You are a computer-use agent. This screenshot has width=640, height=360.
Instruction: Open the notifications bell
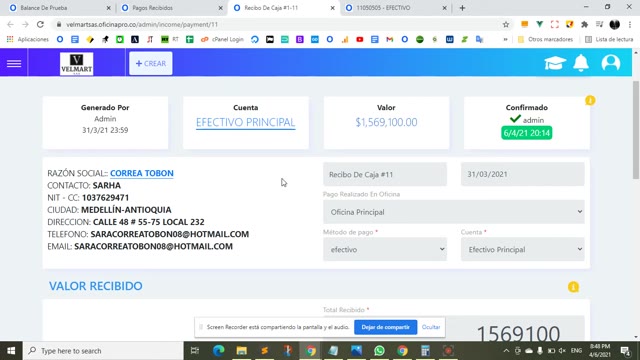[x=581, y=63]
